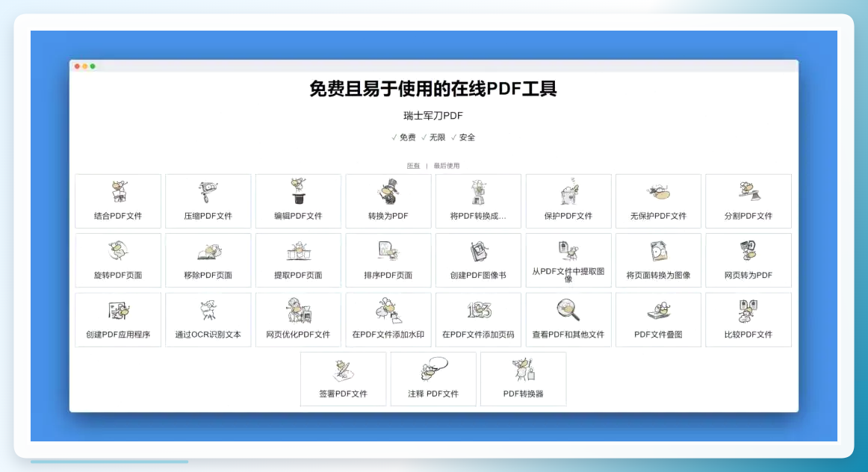Launch the 保护PDF文件 protect tool
Image resolution: width=868 pixels, height=472 pixels.
tap(568, 201)
